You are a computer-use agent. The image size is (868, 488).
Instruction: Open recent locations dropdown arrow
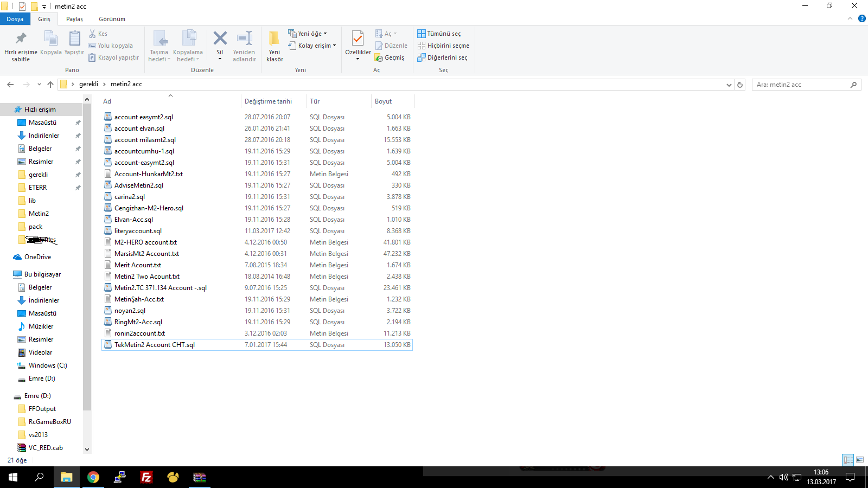[39, 84]
